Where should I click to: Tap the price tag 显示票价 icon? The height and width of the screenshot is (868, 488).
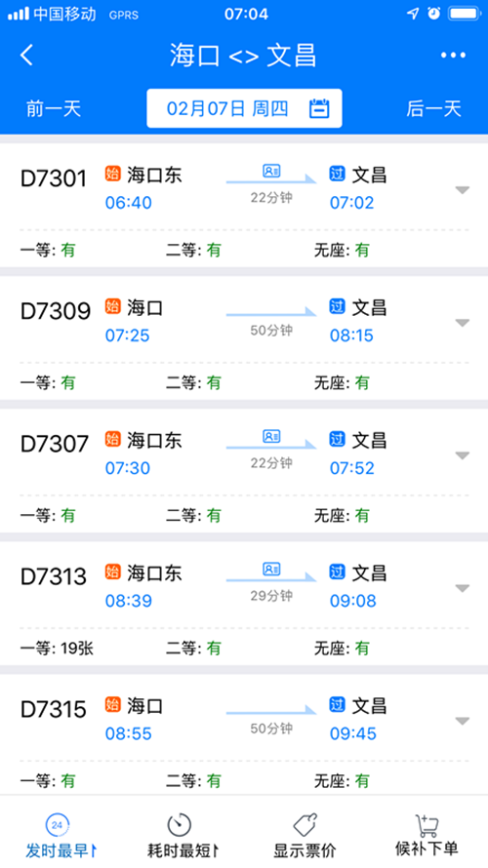[x=305, y=825]
